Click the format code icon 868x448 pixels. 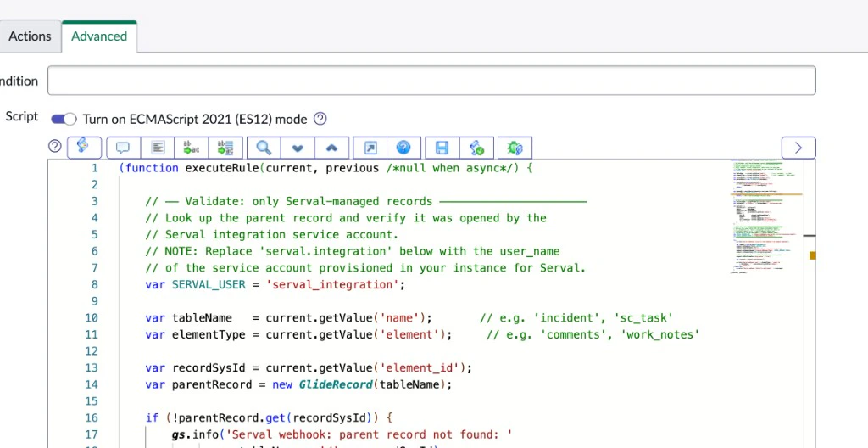click(x=158, y=148)
